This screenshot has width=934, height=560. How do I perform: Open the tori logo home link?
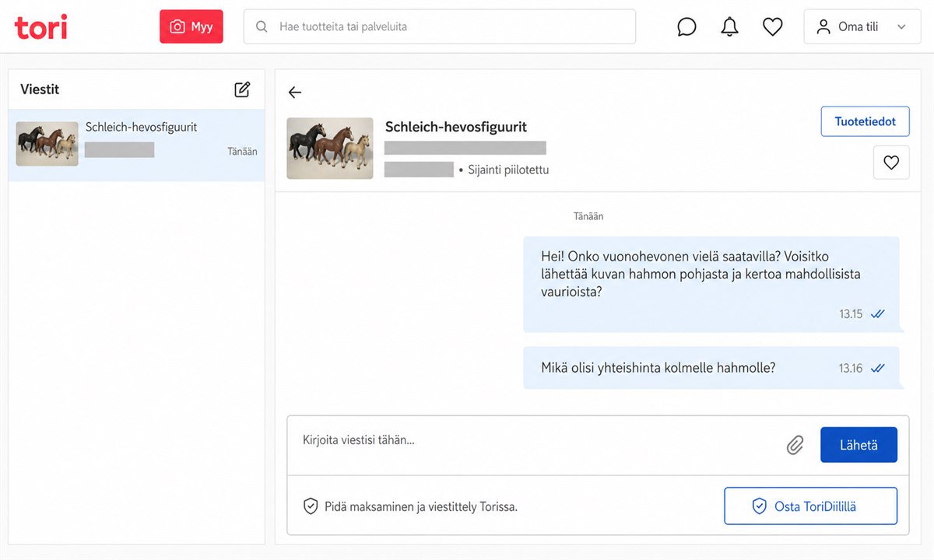pyautogui.click(x=40, y=27)
